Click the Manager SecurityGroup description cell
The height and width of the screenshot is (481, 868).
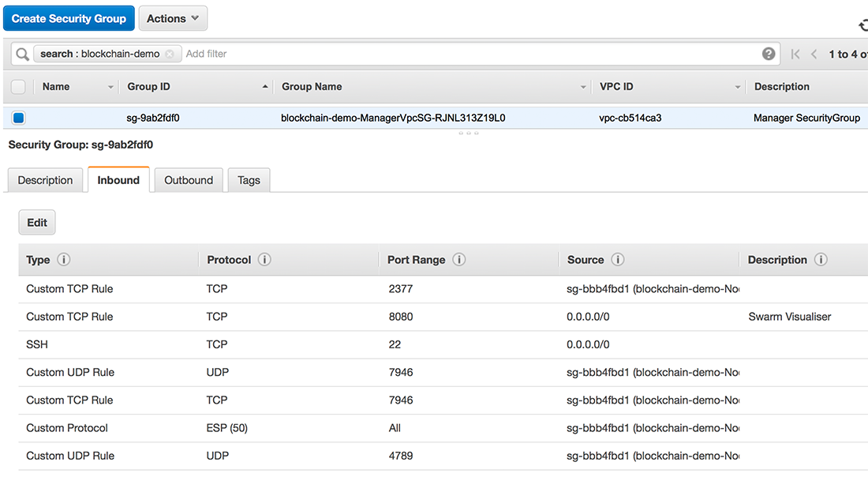(806, 118)
